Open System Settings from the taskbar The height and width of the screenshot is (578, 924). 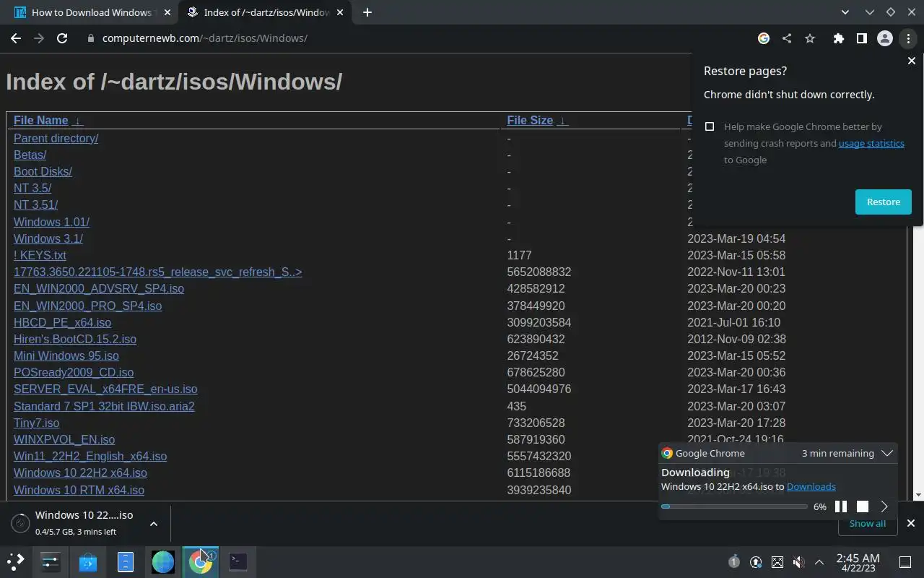tap(51, 561)
